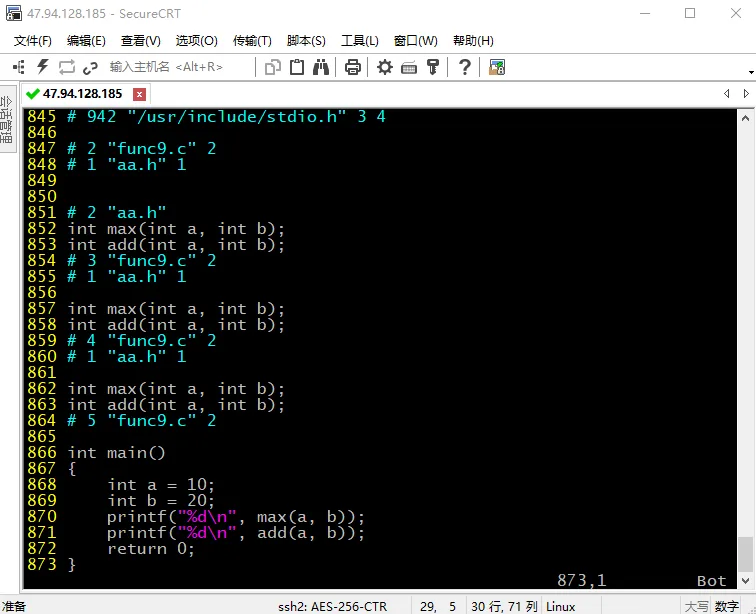Open the 窗口(W) menu
This screenshot has width=756, height=614.
[x=416, y=41]
